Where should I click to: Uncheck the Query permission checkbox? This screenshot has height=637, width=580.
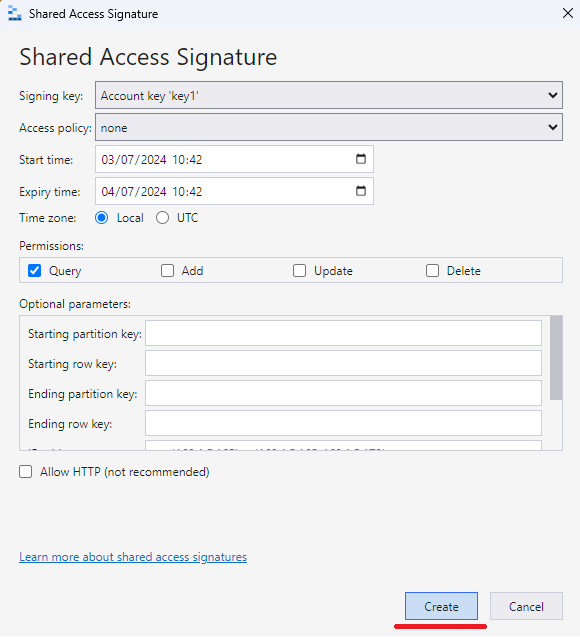(x=35, y=271)
